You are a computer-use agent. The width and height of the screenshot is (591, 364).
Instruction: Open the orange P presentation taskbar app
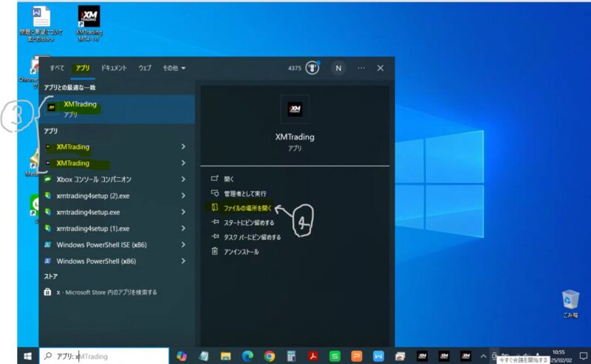357,356
